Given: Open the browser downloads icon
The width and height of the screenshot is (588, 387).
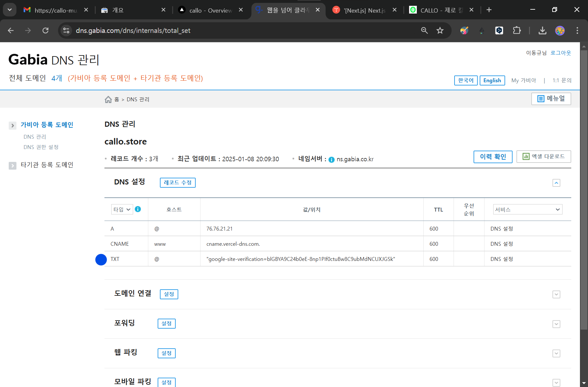Looking at the screenshot, I should coord(543,31).
